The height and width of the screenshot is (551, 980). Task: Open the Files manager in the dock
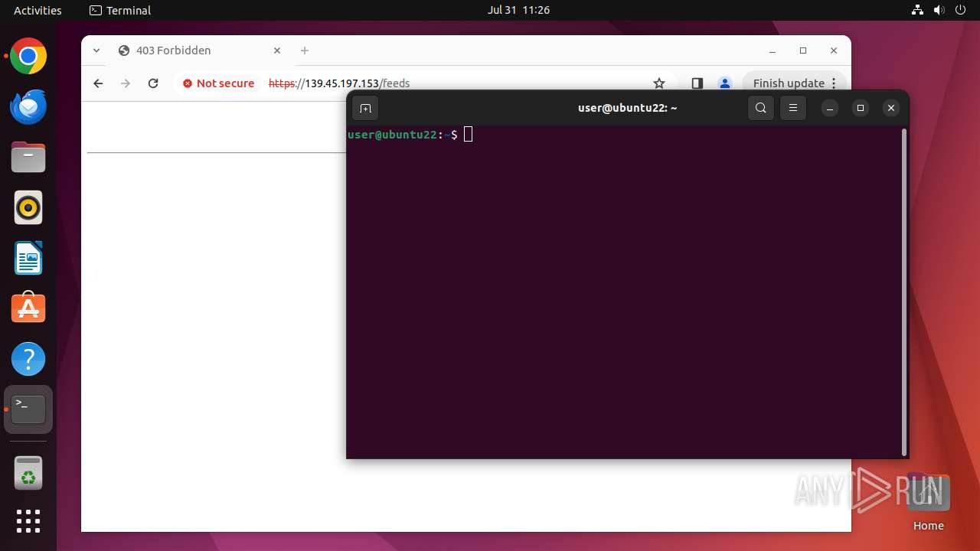point(28,158)
